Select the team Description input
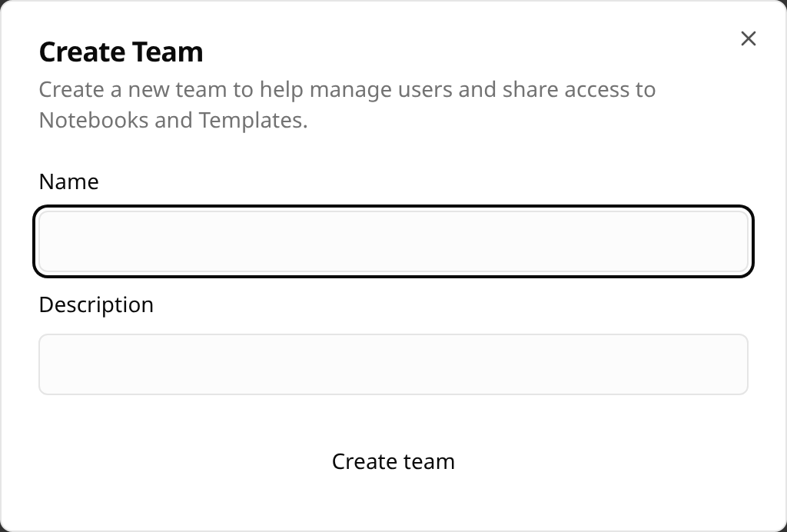This screenshot has width=787, height=532. click(x=393, y=364)
